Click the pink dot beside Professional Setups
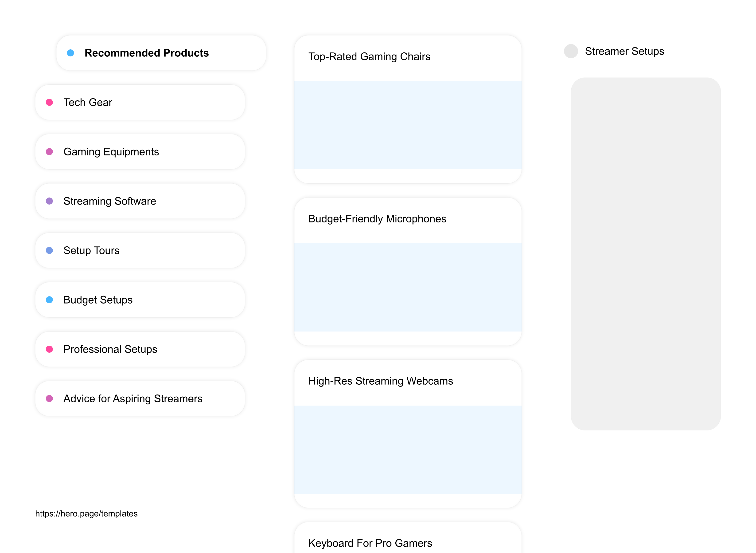 pos(50,349)
